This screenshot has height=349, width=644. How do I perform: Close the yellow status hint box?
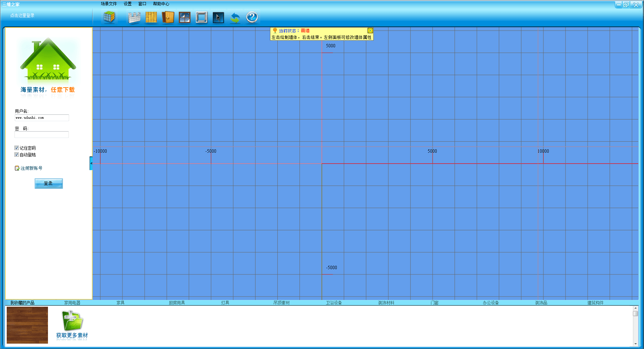pyautogui.click(x=370, y=31)
